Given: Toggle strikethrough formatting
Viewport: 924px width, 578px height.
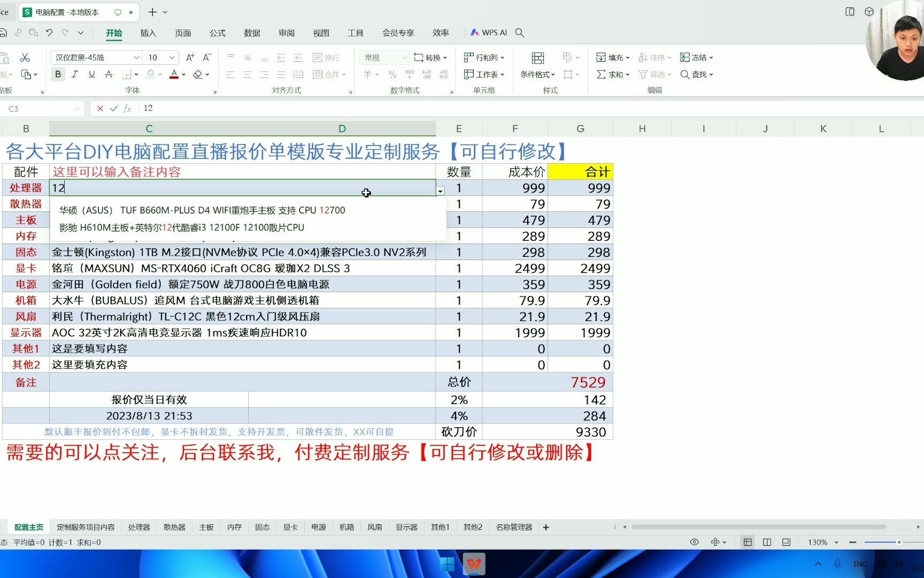Looking at the screenshot, I should (109, 74).
